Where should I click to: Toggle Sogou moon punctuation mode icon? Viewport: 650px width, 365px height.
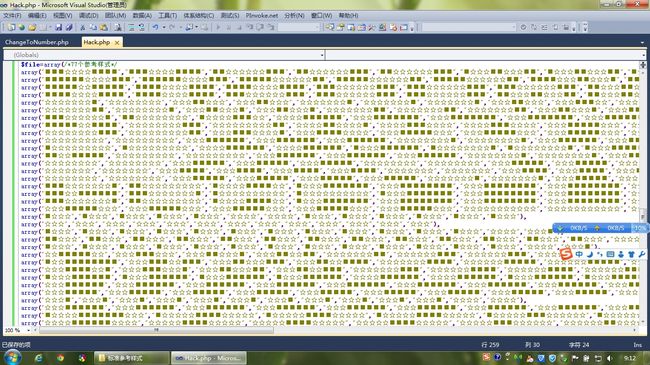tap(590, 254)
